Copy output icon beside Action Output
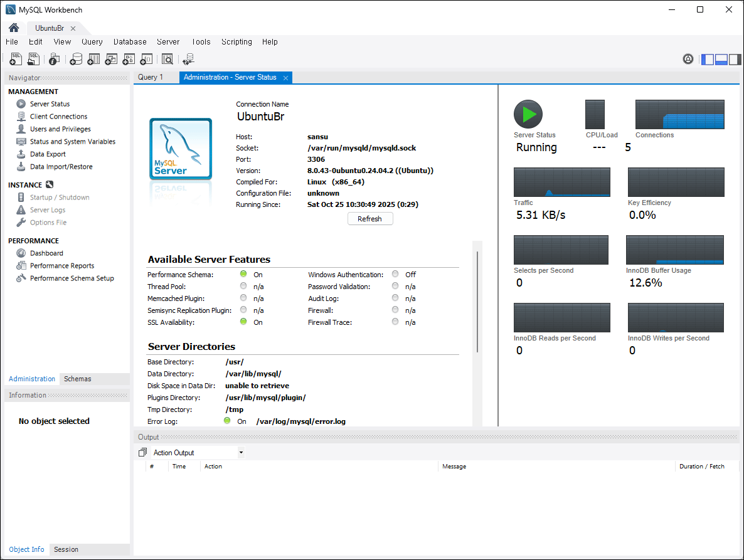Screen dimensions: 744x560 click(142, 452)
